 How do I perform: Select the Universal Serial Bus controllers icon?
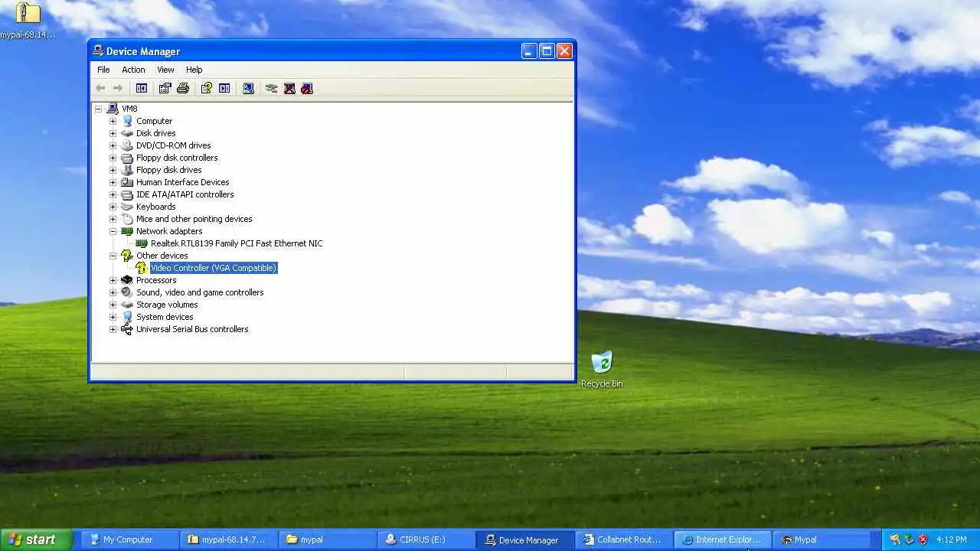coord(127,329)
